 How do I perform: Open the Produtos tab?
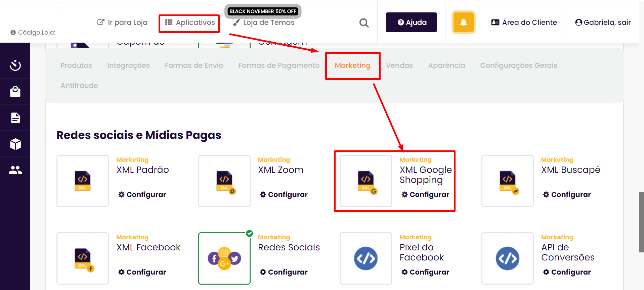76,65
